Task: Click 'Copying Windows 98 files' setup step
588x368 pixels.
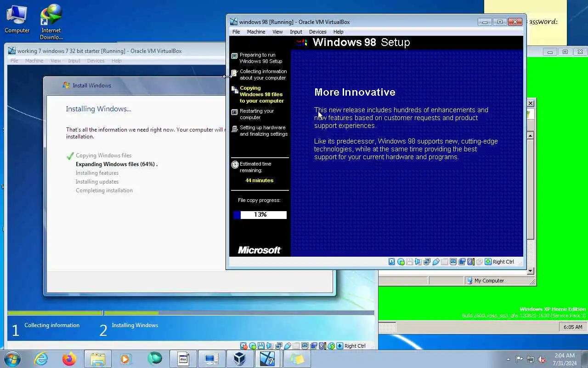Action: (262, 94)
